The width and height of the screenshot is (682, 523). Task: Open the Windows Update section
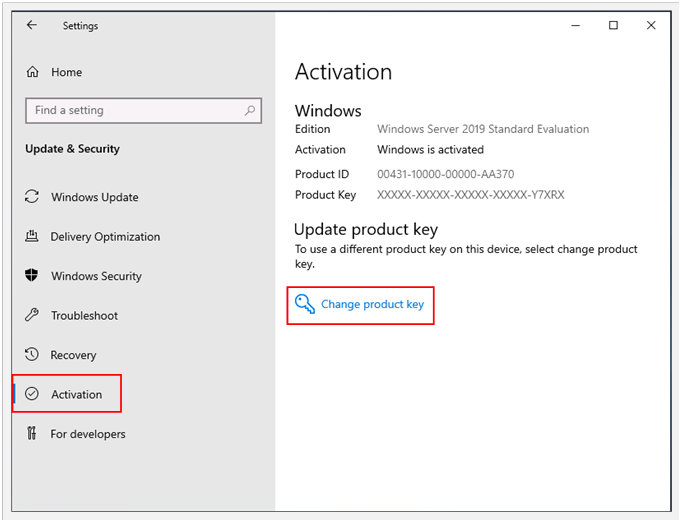point(95,197)
